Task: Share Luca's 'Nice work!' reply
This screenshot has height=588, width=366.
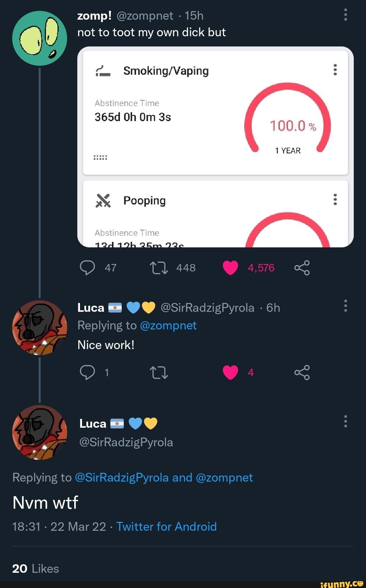Action: pos(302,372)
